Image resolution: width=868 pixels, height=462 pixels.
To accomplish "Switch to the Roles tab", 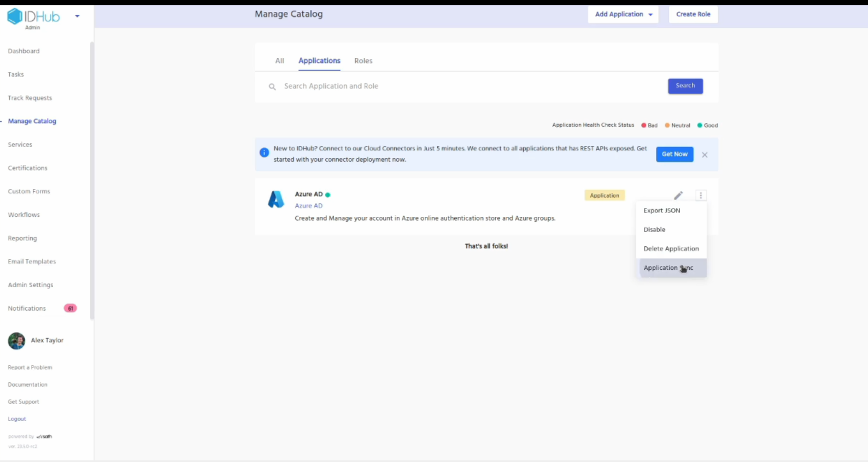I will [363, 61].
